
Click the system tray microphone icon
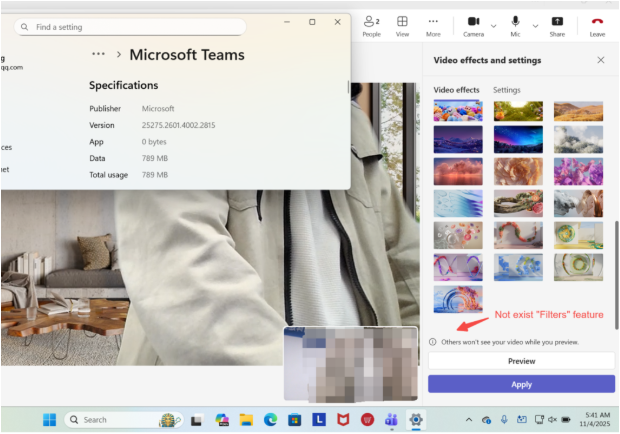point(504,420)
